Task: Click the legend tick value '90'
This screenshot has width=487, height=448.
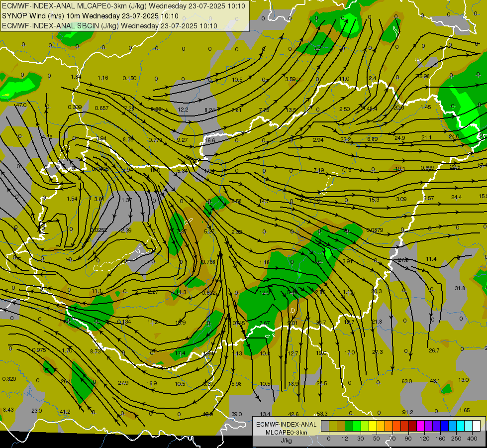Action: tap(408, 439)
